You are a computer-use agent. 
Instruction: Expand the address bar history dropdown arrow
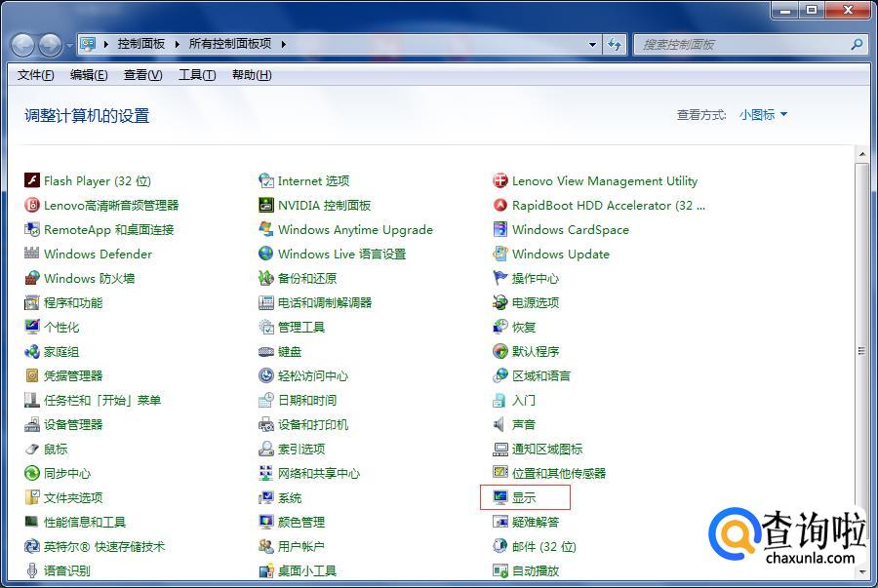(592, 44)
